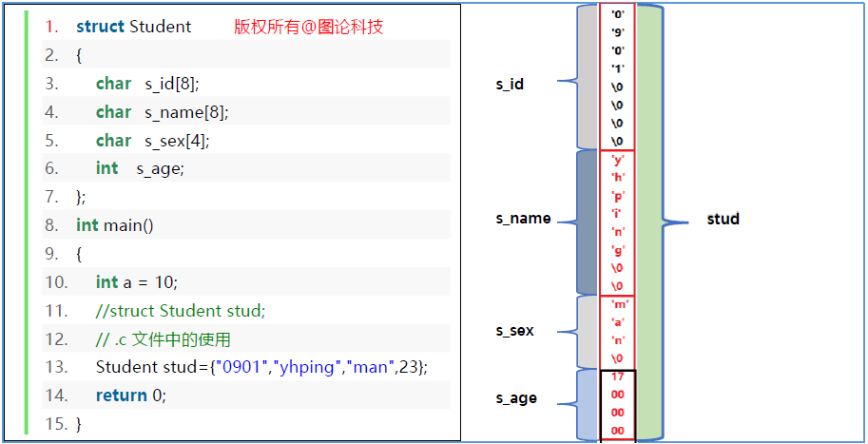The image size is (868, 444).
Task: Click the //struct Student stud comment
Action: (x=181, y=311)
